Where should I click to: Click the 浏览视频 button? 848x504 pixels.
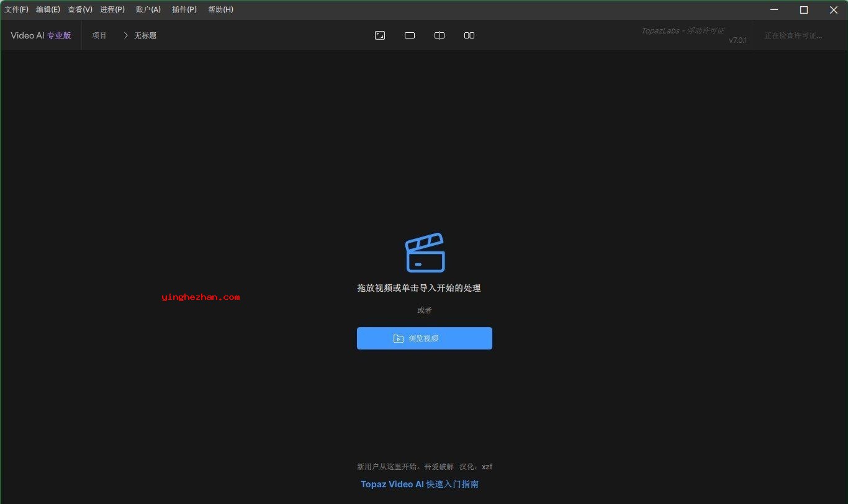pyautogui.click(x=425, y=338)
